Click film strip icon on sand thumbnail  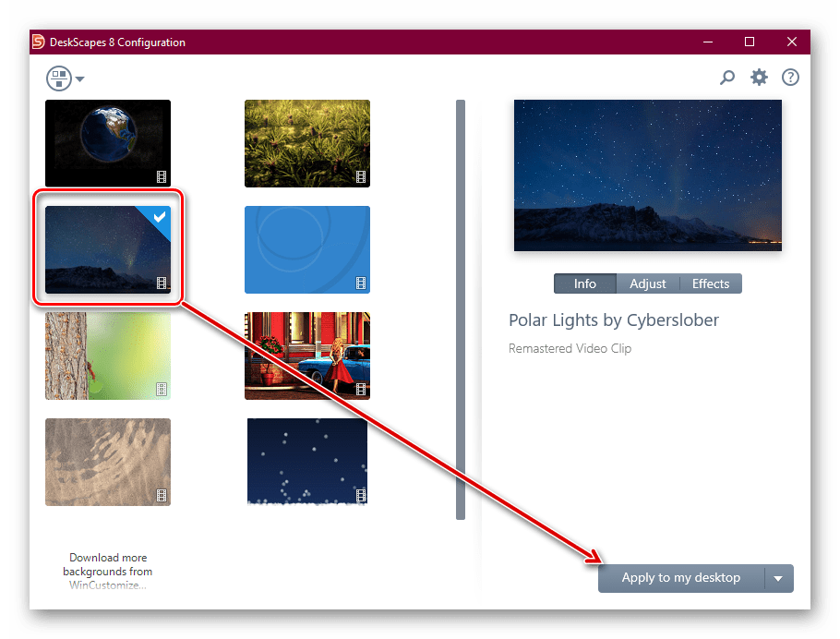coord(162,495)
